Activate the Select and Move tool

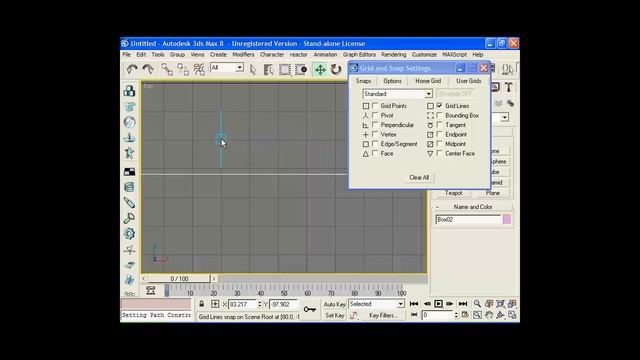pos(320,70)
